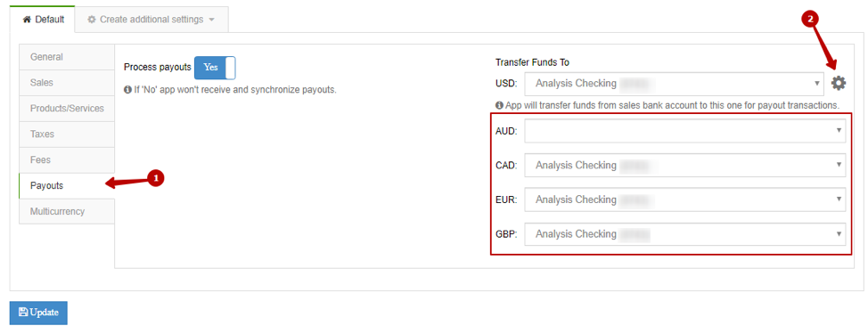Click gear icon in Create additional settings
The width and height of the screenshot is (868, 334).
(x=92, y=20)
